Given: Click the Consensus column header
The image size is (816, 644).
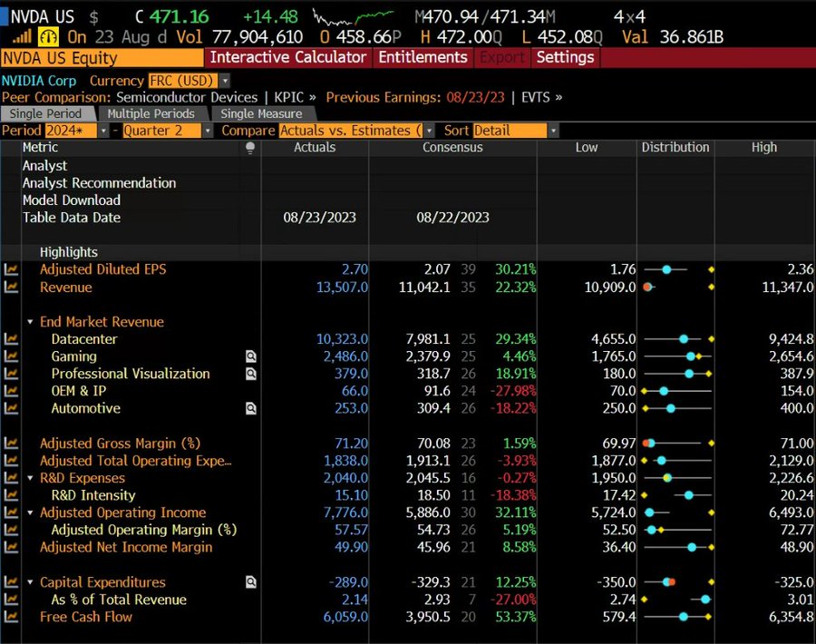Looking at the screenshot, I should (x=452, y=147).
